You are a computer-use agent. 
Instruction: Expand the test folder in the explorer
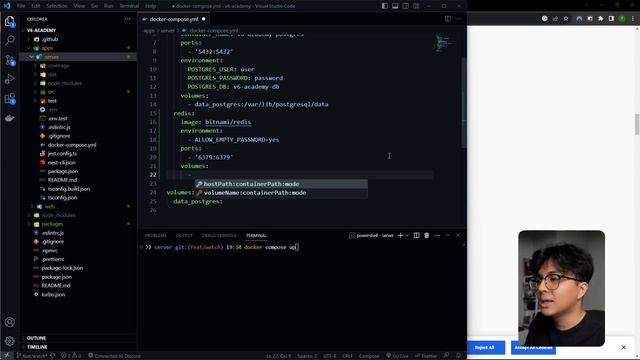tap(52, 101)
